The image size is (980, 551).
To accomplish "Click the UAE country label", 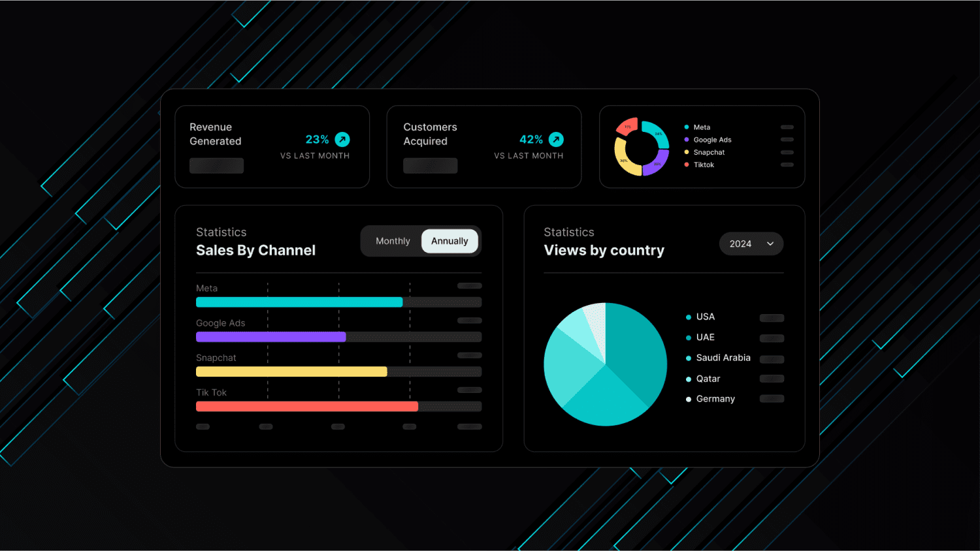I will [x=706, y=338].
